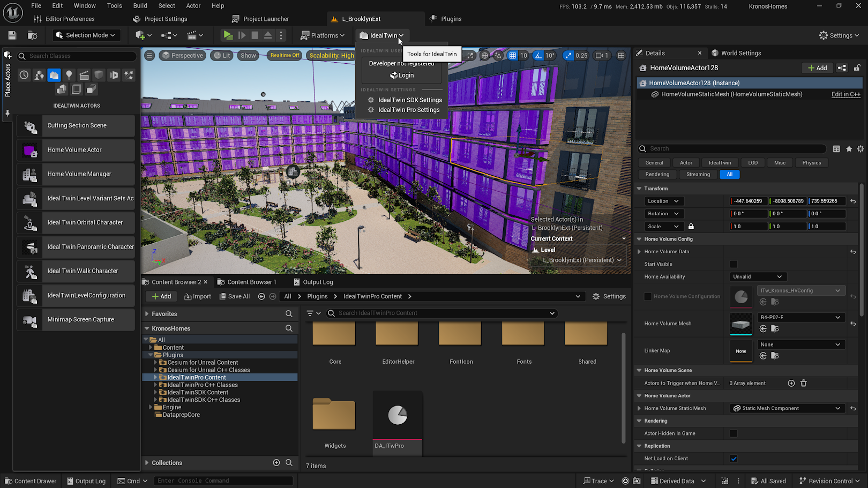Click the Ideal Twin Walk Character actor item
Image resolution: width=868 pixels, height=488 pixels.
76,271
